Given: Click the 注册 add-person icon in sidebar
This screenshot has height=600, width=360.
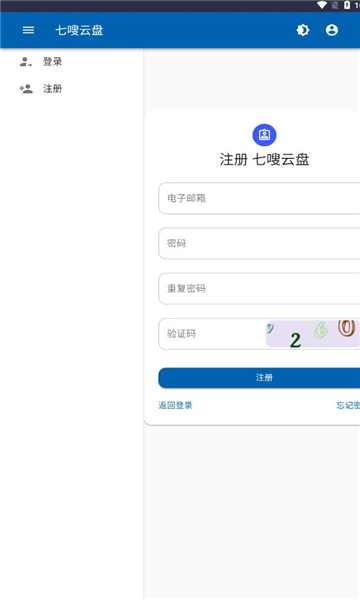Looking at the screenshot, I should (x=26, y=89).
